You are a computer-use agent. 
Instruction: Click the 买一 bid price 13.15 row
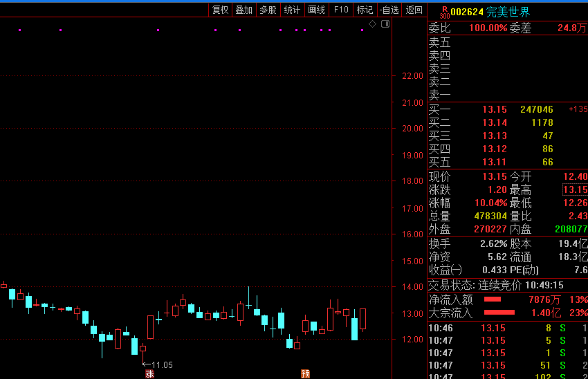[x=494, y=109]
